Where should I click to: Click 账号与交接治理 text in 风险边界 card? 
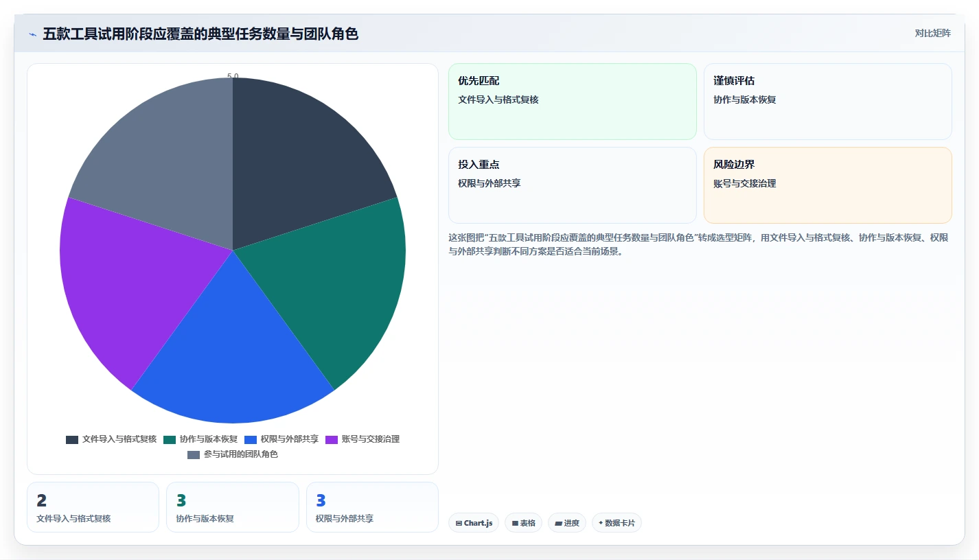(745, 183)
